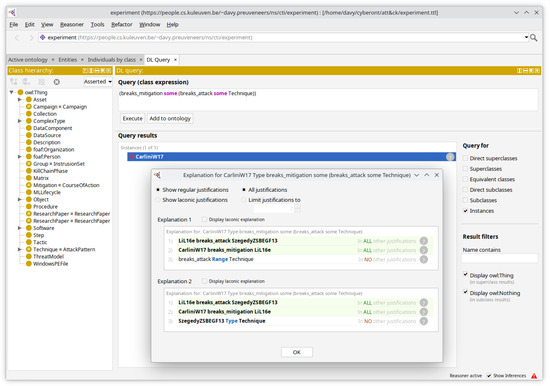Click the Execute button

tap(133, 119)
